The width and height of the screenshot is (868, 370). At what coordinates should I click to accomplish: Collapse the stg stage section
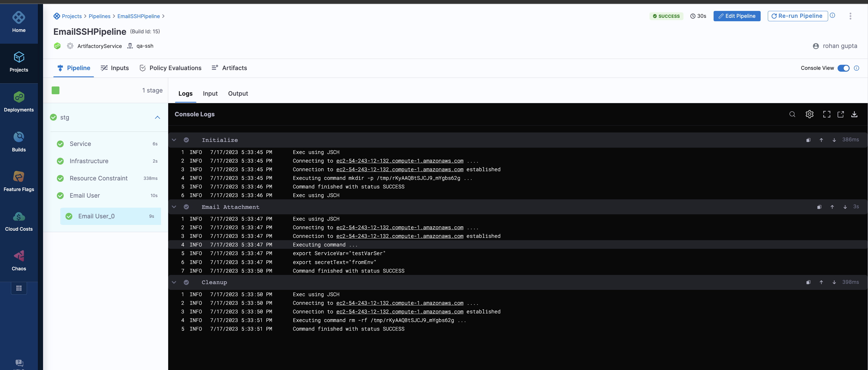point(157,117)
